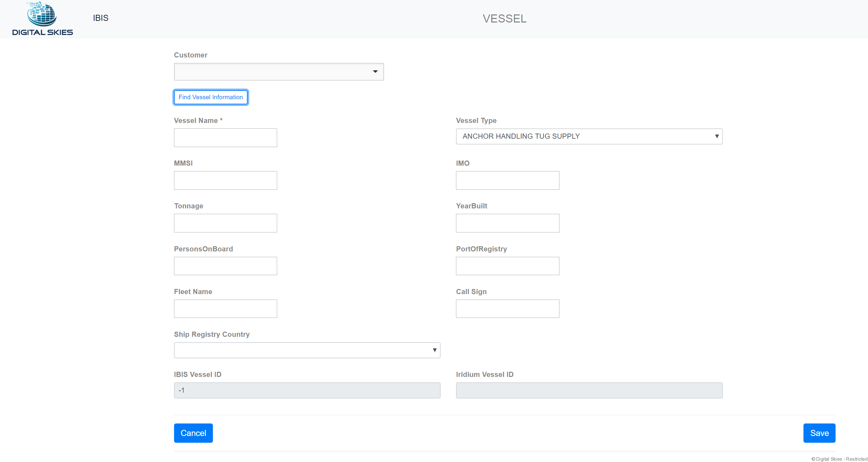
Task: Click the VESSEL page heading
Action: (504, 19)
